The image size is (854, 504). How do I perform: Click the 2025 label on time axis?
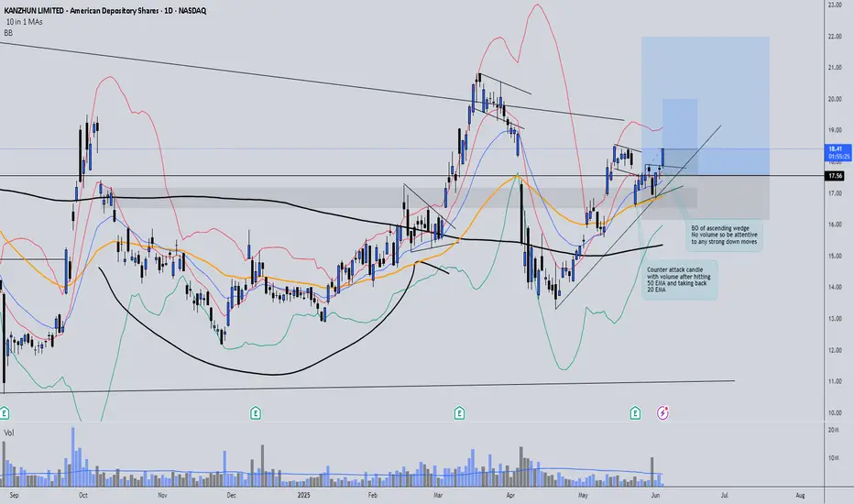[x=303, y=495]
